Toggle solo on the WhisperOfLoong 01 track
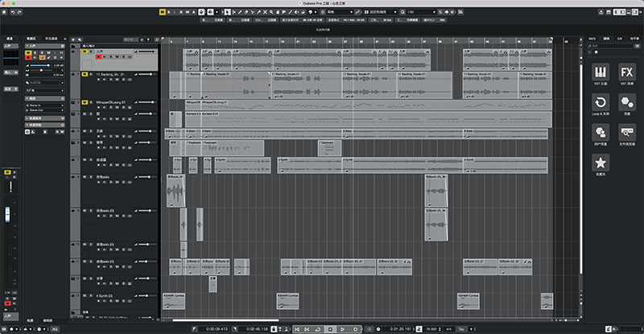This screenshot has height=334, width=644. [x=91, y=102]
